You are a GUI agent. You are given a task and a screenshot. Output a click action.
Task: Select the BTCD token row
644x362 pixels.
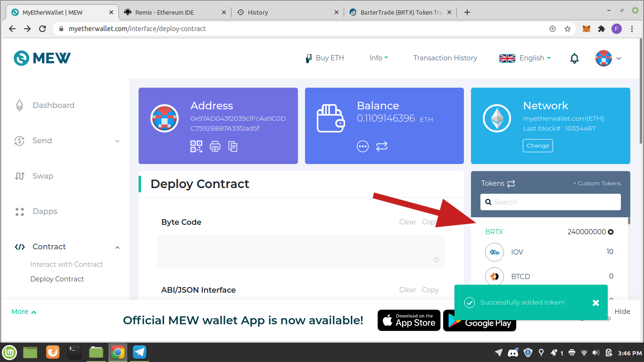click(x=549, y=276)
